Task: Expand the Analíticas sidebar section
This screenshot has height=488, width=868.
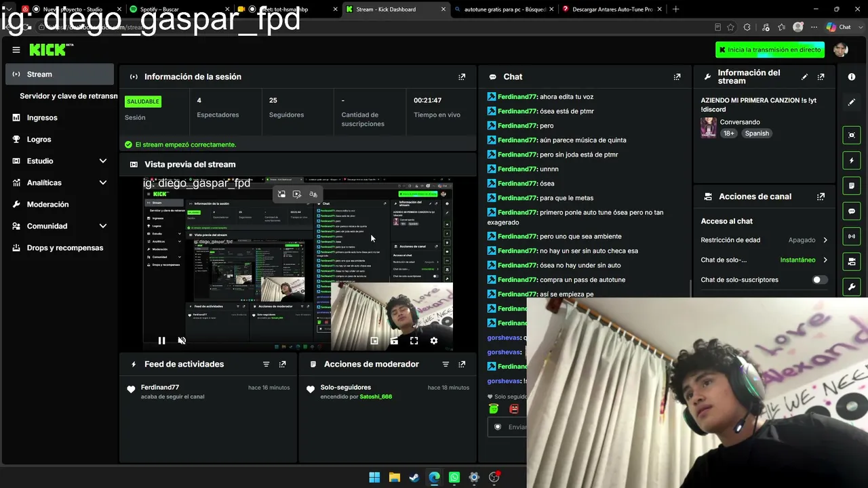Action: (103, 182)
